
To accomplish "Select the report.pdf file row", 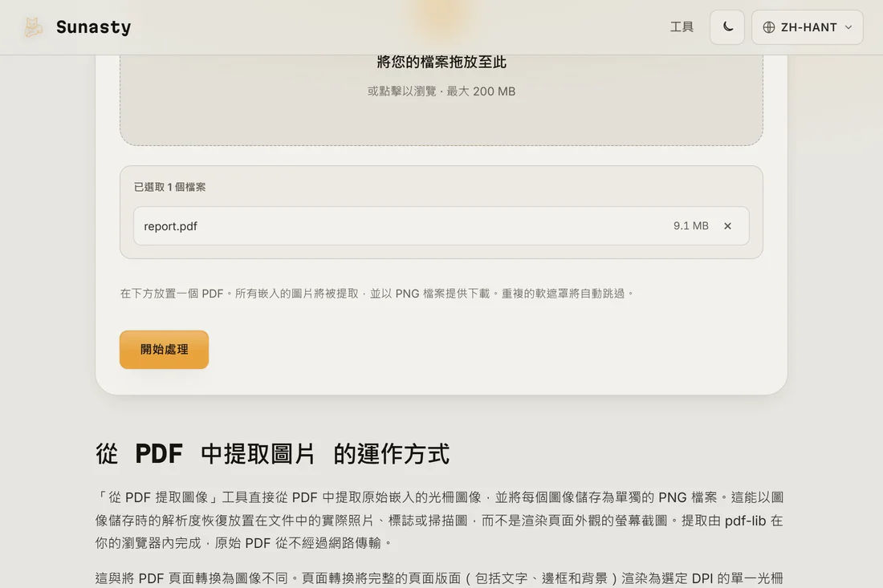I will pyautogui.click(x=441, y=225).
